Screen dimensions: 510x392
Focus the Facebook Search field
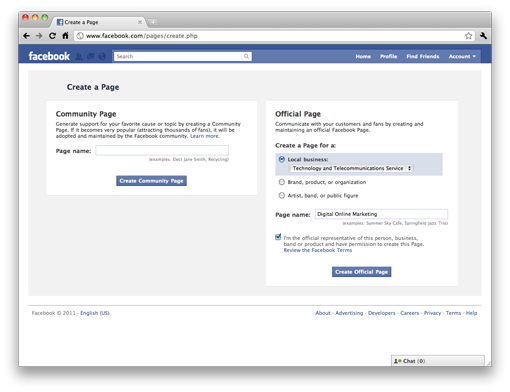coord(178,56)
